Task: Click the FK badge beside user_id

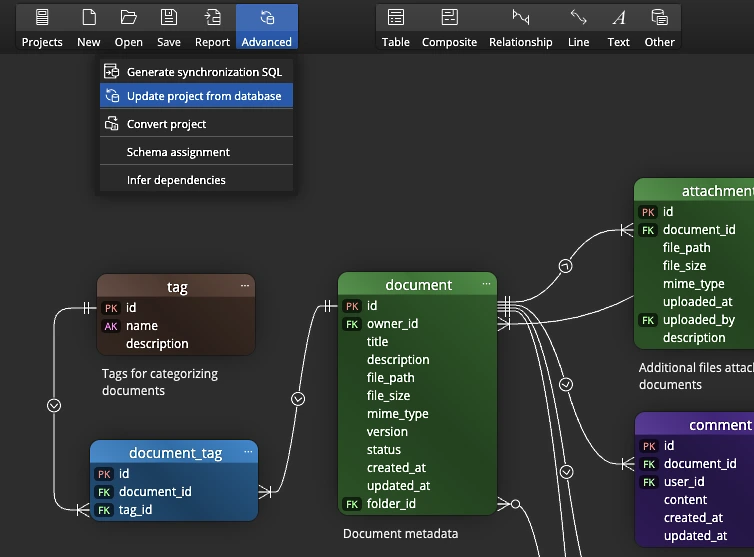Action: (x=649, y=482)
